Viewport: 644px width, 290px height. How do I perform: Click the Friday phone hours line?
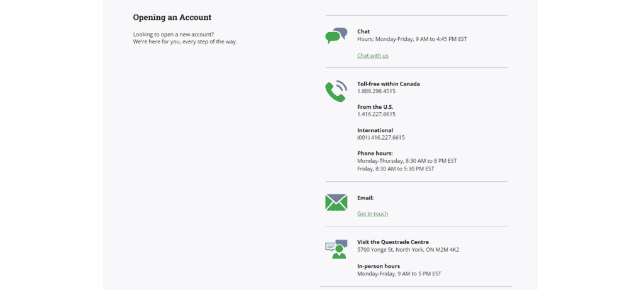pos(395,169)
